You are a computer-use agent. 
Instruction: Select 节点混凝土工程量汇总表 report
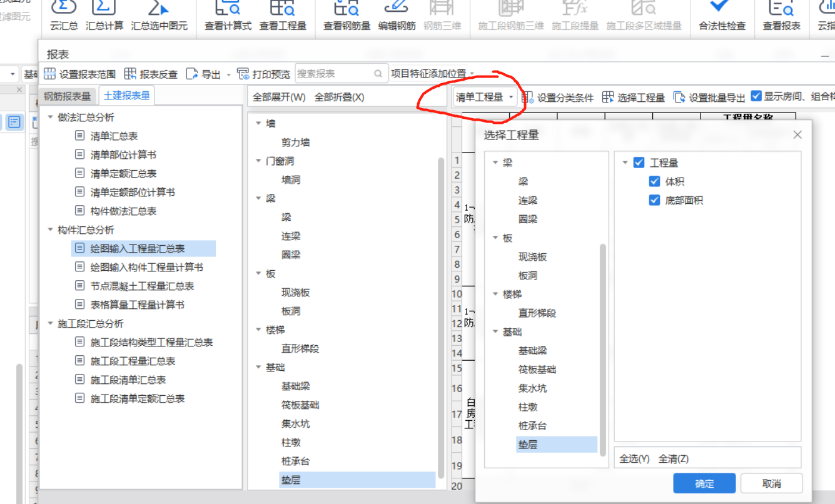pos(142,286)
